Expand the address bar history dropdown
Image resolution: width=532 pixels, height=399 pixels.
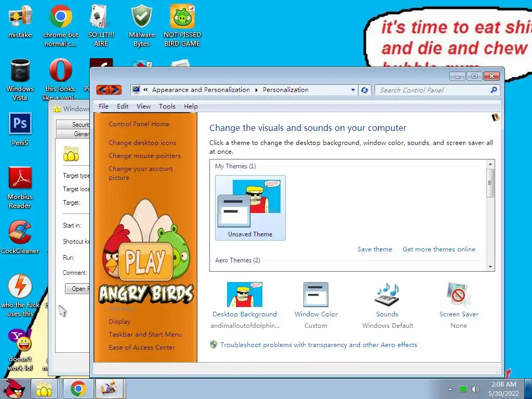[x=353, y=90]
